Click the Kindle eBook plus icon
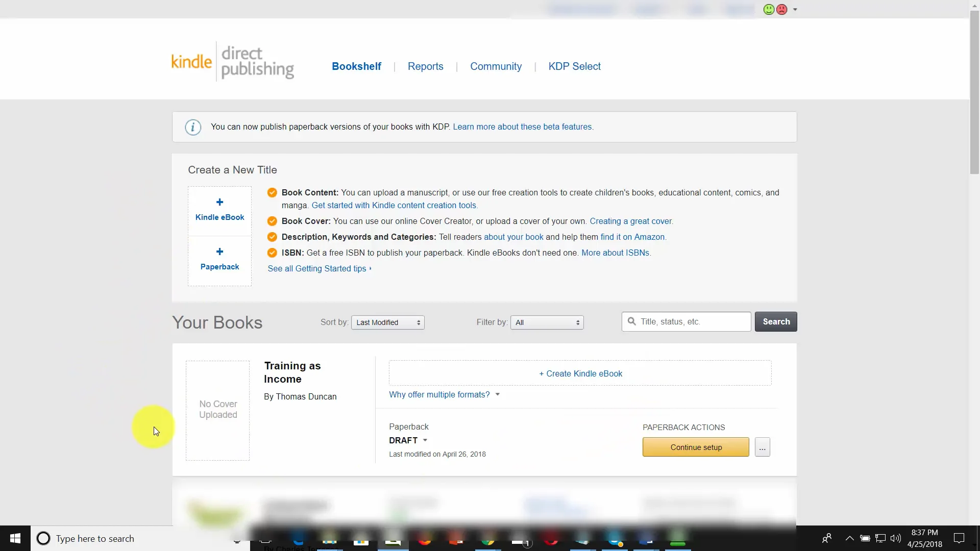Screen dimensions: 980x551 coord(219,202)
